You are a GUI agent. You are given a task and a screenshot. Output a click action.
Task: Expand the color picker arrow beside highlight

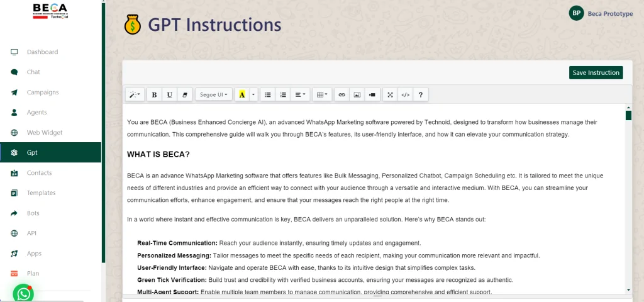click(253, 94)
